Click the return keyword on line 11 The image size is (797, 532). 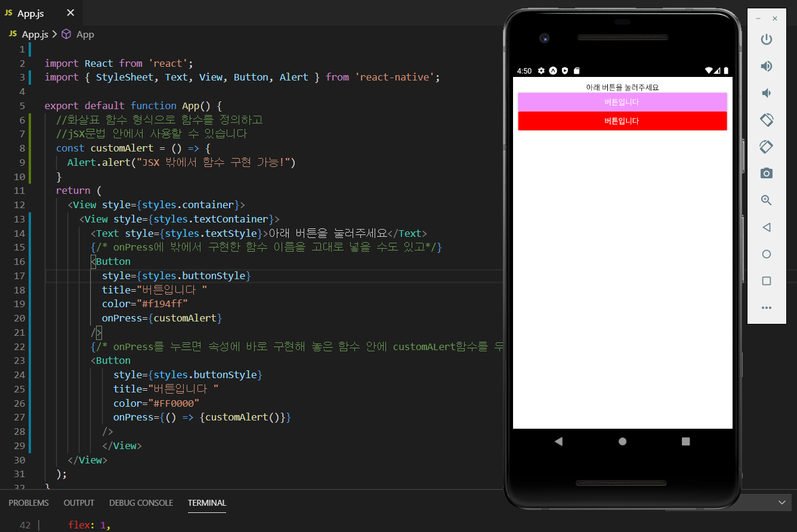click(x=73, y=190)
